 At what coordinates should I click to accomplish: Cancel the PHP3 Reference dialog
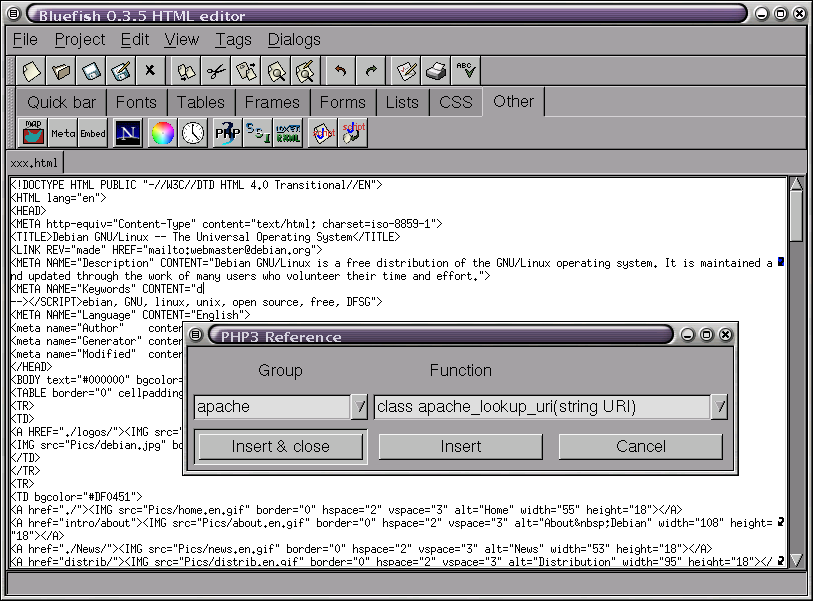[641, 446]
